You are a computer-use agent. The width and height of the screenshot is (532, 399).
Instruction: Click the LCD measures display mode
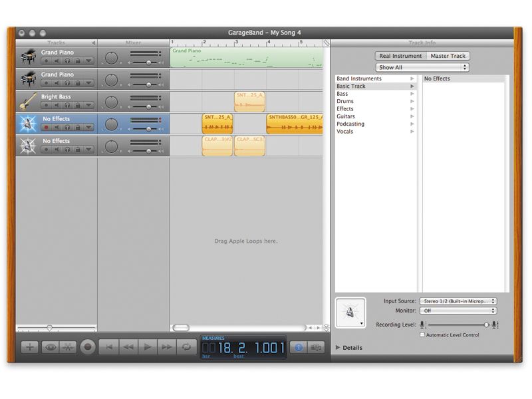point(213,338)
